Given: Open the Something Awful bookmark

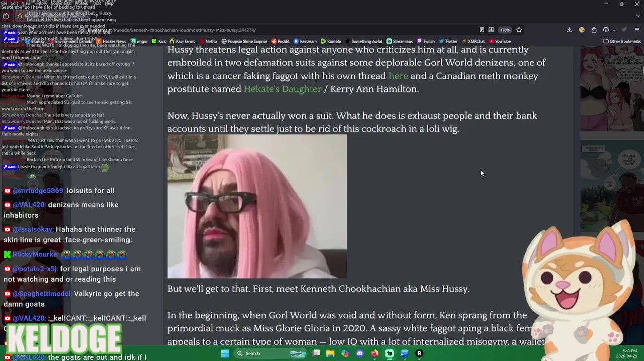Looking at the screenshot, I should [x=363, y=41].
